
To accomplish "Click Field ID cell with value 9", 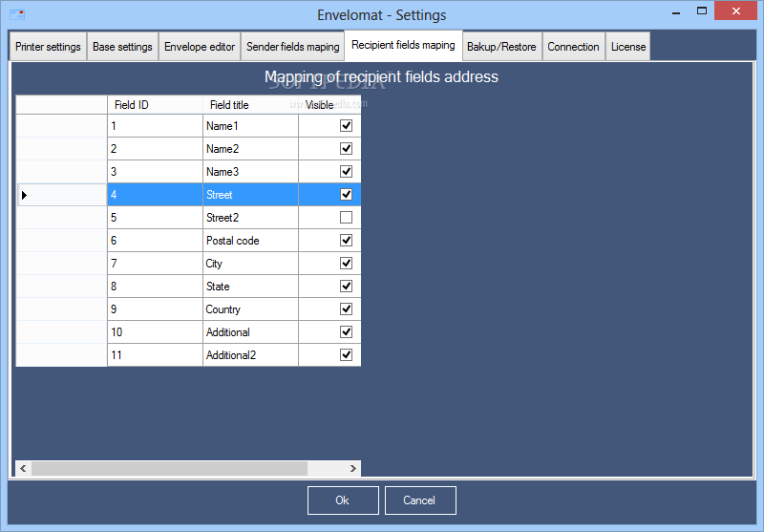I will (x=155, y=309).
